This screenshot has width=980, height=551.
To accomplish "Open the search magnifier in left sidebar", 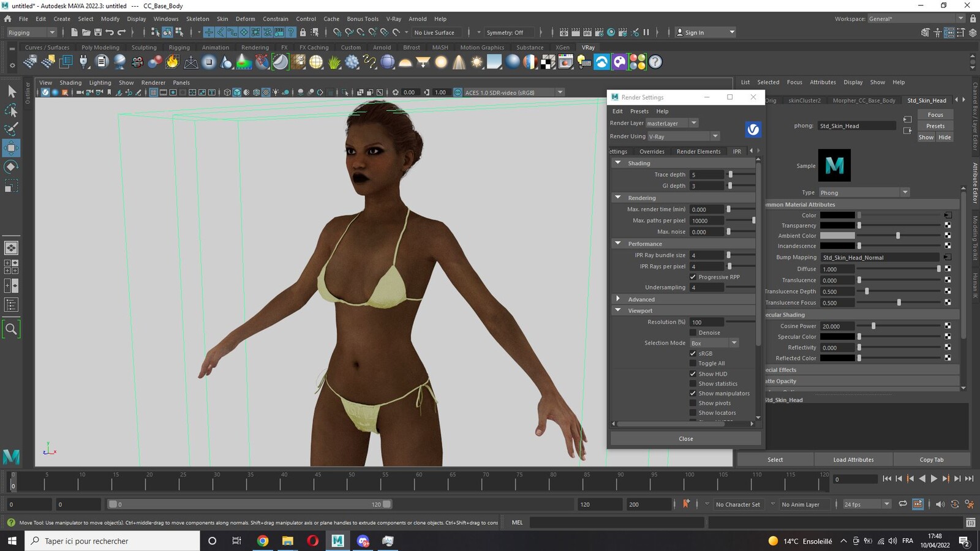I will (x=11, y=329).
